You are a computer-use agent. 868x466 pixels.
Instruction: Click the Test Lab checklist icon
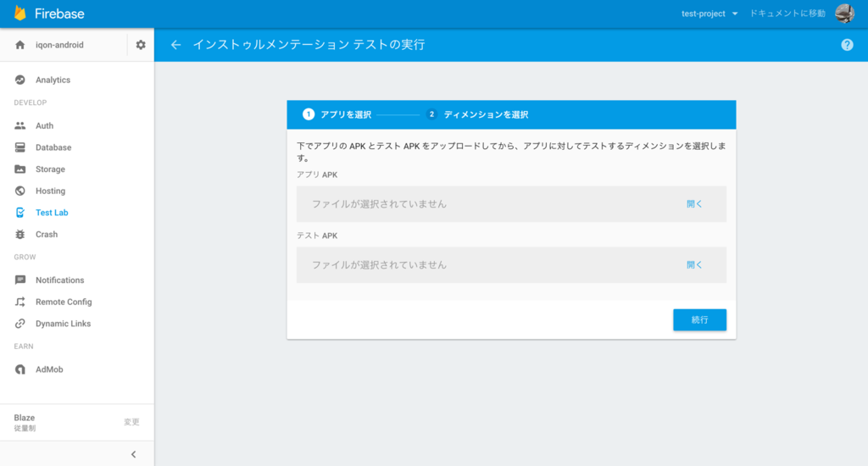(20, 213)
